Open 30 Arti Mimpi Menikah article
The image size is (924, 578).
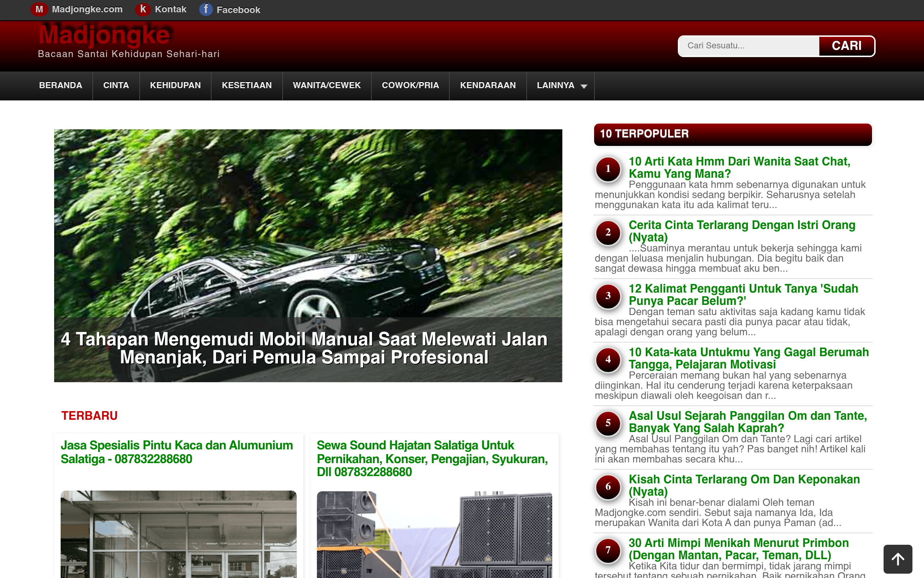point(739,549)
